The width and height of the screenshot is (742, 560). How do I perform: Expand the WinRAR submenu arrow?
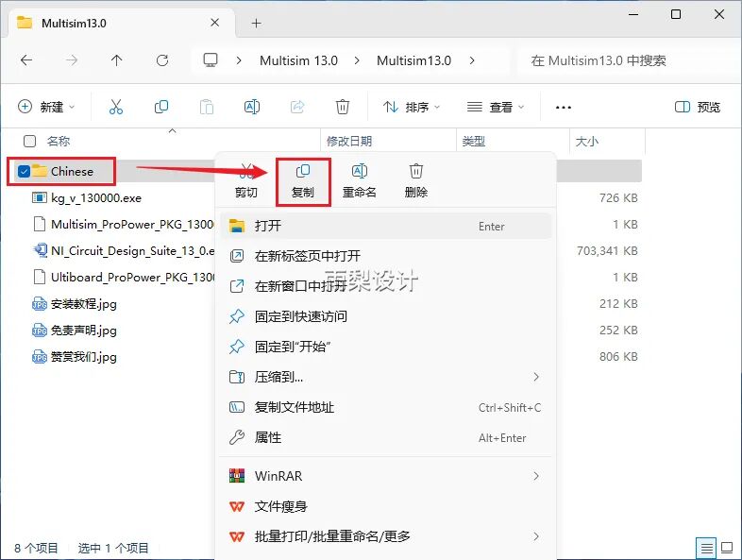535,476
